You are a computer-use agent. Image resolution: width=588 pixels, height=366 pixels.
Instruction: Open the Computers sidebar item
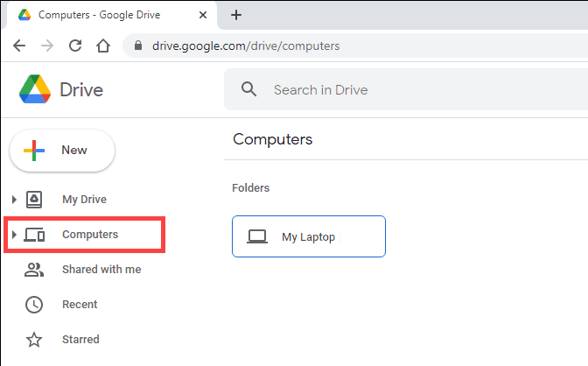84,235
